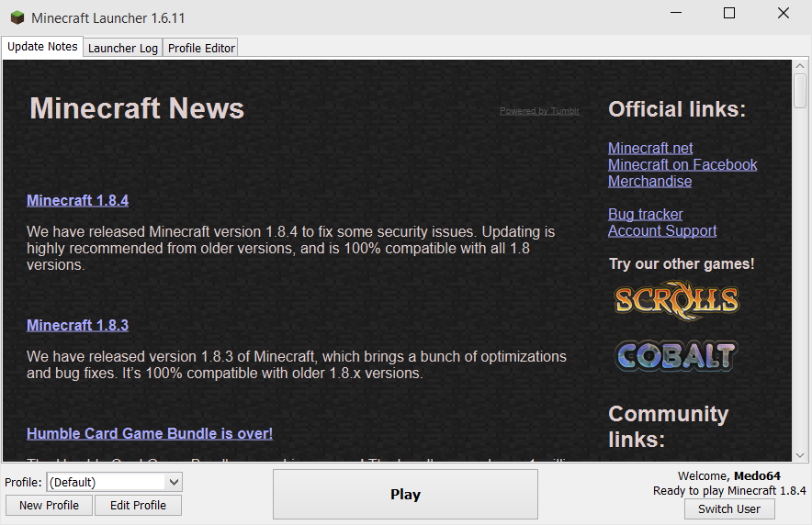Open Humble Card Game Bundle article
Image resolution: width=812 pixels, height=525 pixels.
[x=150, y=433]
